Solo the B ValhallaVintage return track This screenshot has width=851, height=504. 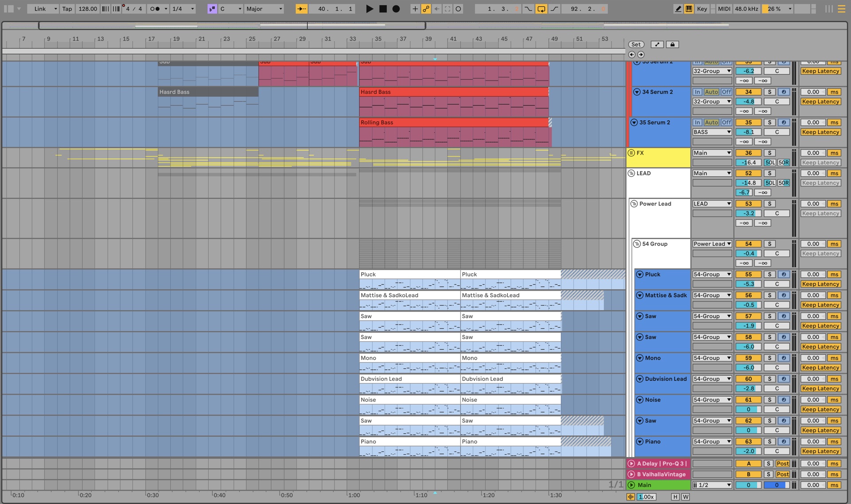769,474
